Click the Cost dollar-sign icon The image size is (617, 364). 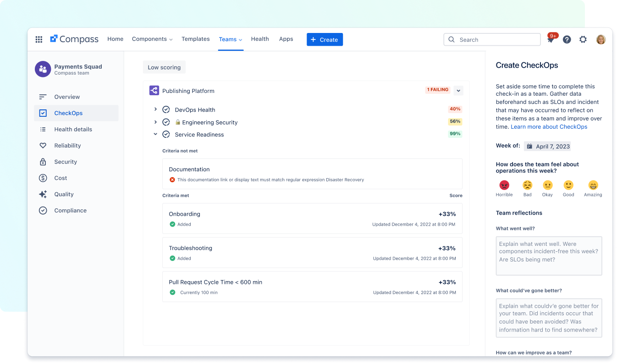[x=43, y=178]
